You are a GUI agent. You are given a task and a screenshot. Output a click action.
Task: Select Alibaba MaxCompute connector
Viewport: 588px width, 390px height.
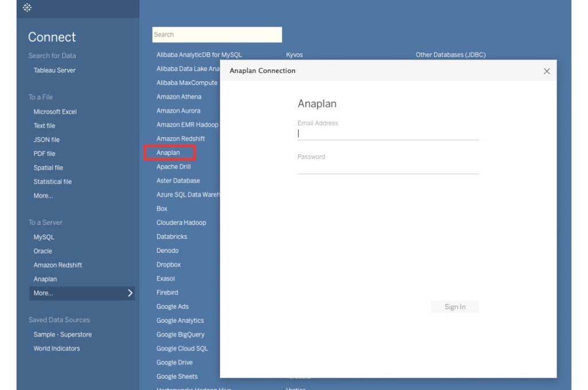187,83
